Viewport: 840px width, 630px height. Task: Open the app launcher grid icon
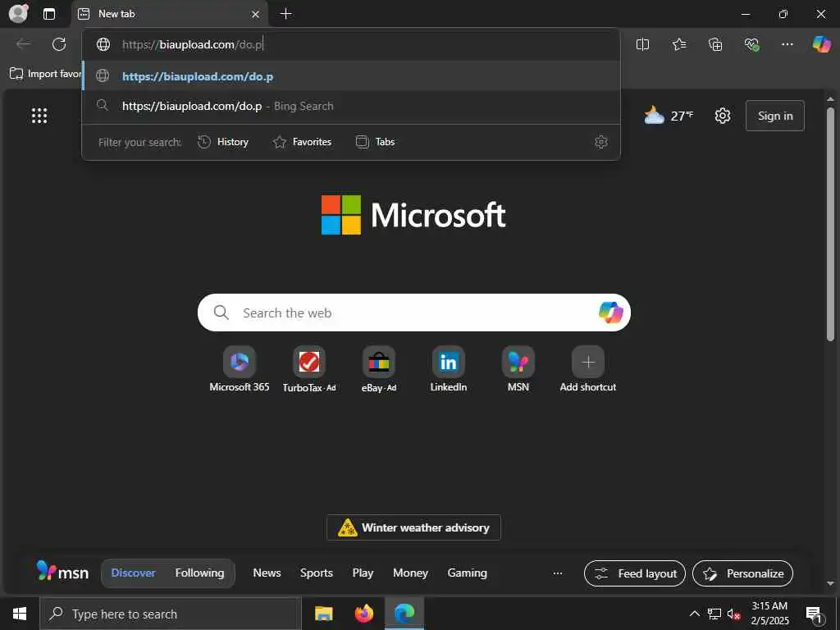pos(39,116)
